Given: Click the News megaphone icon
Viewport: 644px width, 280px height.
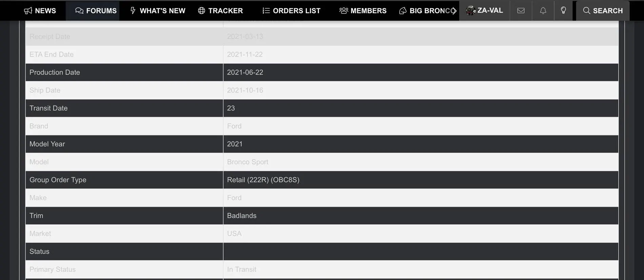Looking at the screenshot, I should point(28,11).
